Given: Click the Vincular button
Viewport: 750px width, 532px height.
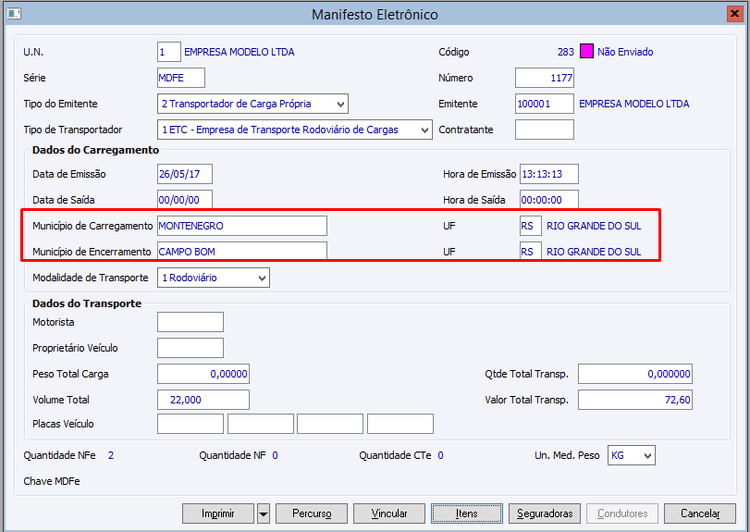Looking at the screenshot, I should (389, 514).
